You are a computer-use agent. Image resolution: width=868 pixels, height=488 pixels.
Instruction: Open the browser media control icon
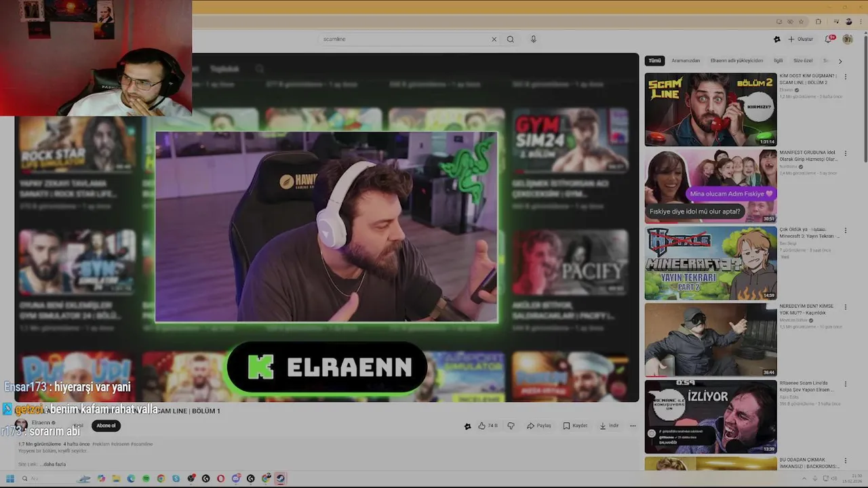tap(836, 22)
